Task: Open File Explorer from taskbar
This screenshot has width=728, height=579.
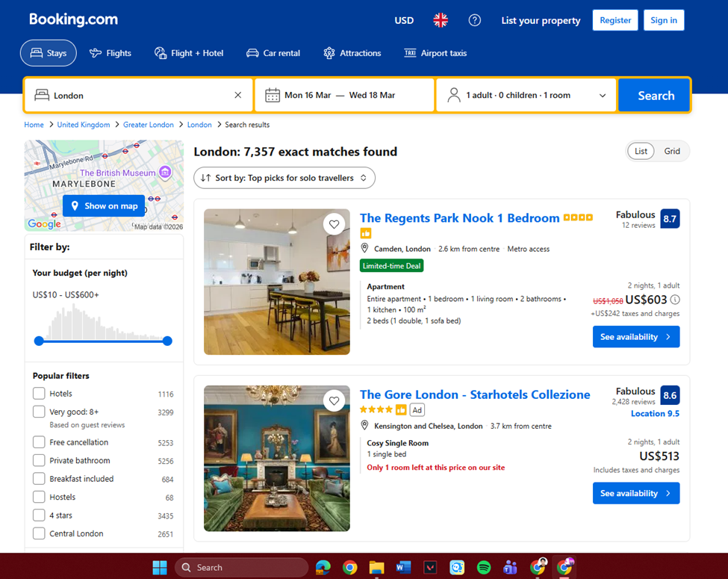Action: point(376,567)
